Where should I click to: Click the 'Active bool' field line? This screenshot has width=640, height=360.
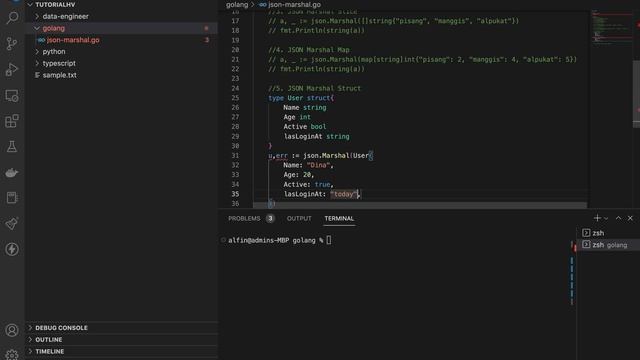pyautogui.click(x=305, y=127)
